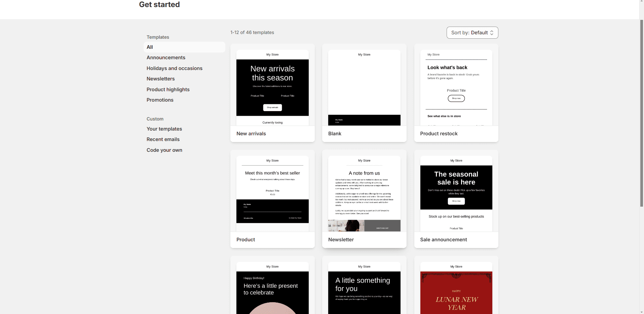644x314 pixels.
Task: Filter templates by Announcements
Action: pos(166,58)
